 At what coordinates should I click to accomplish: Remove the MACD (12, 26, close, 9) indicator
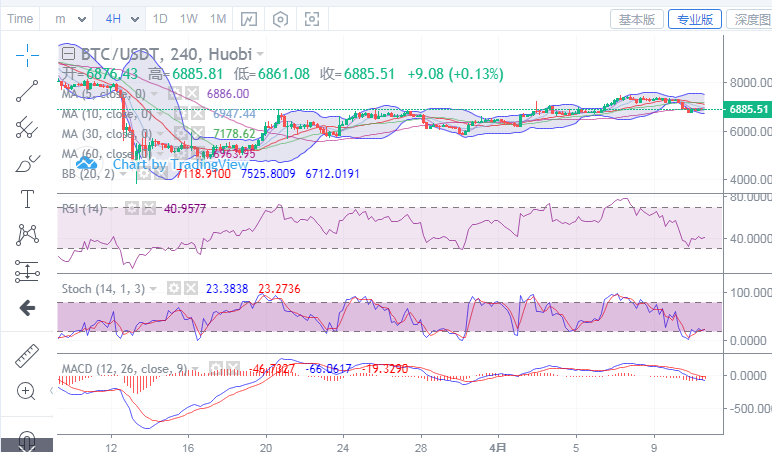(232, 368)
